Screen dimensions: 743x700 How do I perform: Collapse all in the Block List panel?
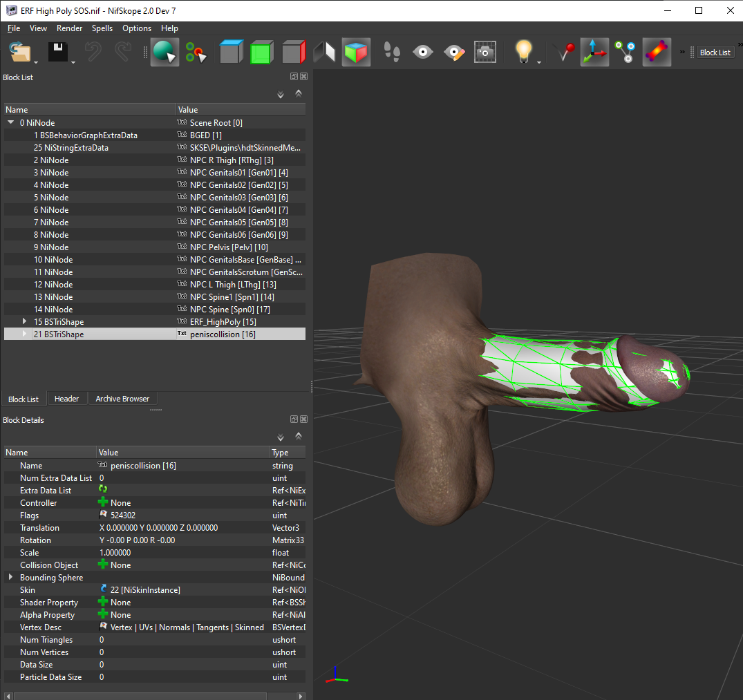coord(299,93)
